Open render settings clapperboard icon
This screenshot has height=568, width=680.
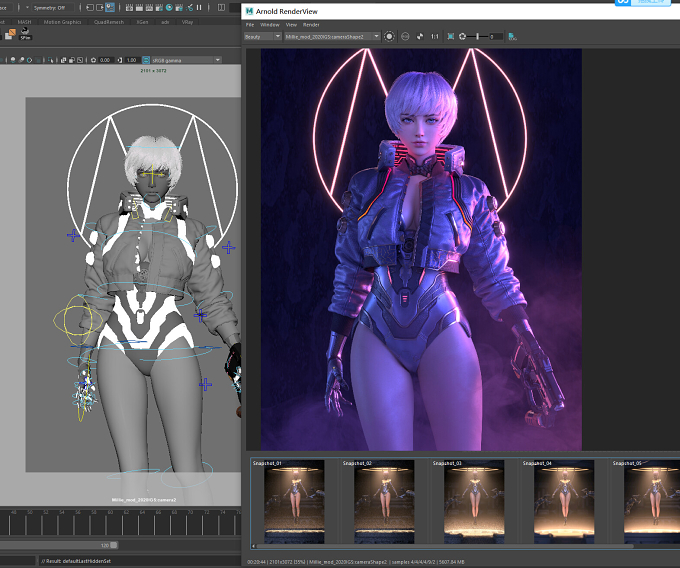159,8
